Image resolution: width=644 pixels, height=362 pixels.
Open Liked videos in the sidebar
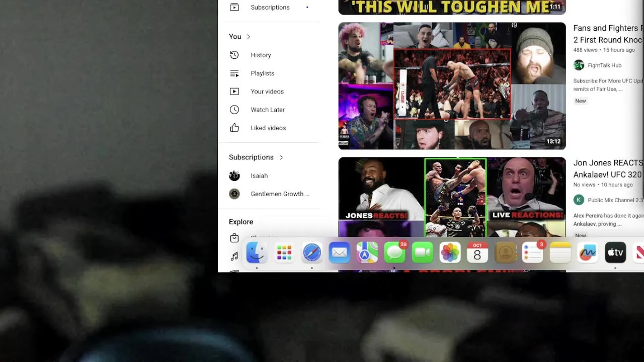coord(269,128)
